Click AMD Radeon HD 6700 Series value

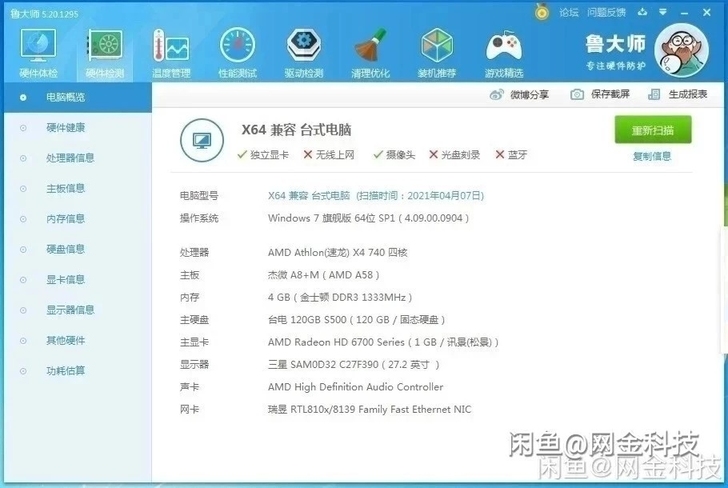pyautogui.click(x=383, y=342)
